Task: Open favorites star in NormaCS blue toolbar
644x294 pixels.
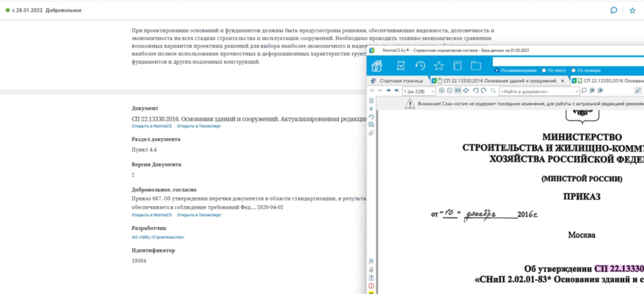Action: pos(439,65)
